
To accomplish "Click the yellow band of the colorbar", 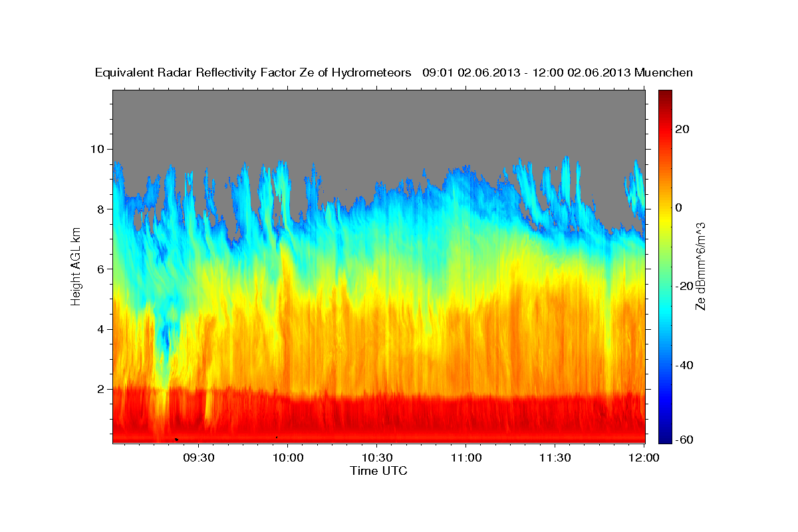I will coord(666,219).
